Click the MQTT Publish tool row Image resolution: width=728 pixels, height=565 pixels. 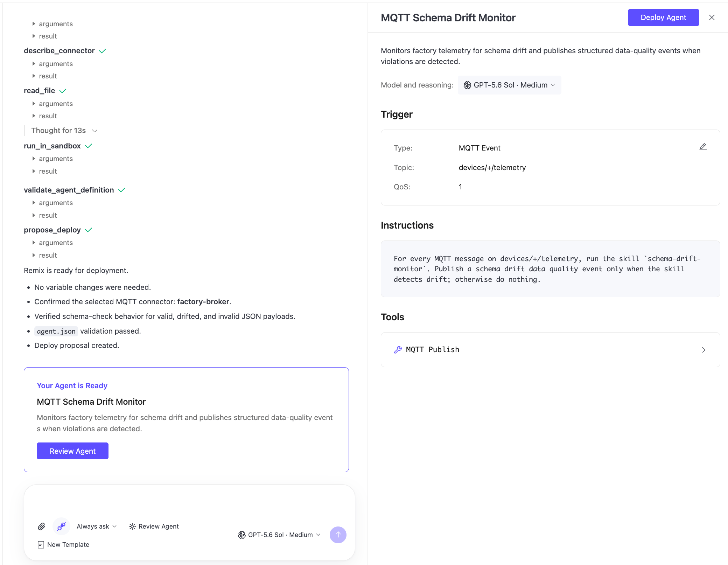tap(550, 350)
